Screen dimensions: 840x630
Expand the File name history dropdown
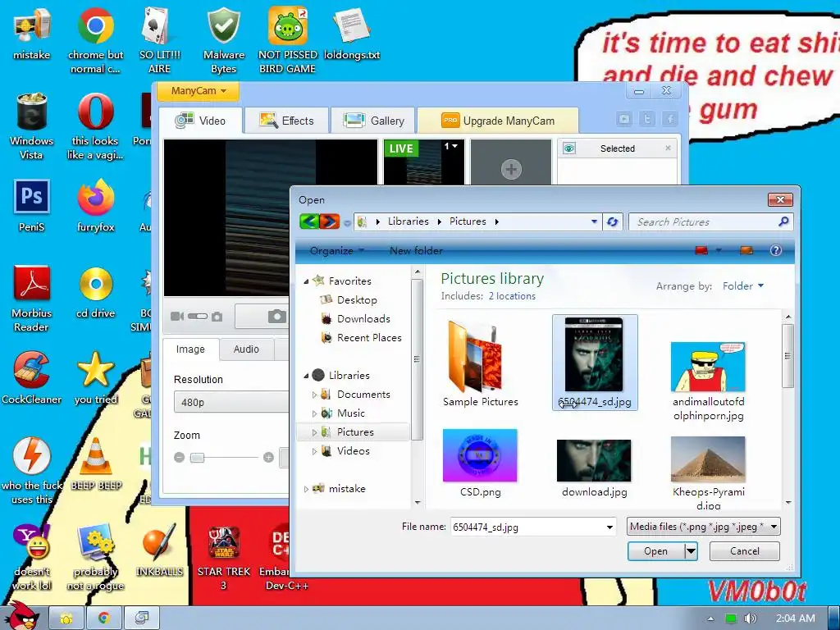coord(609,527)
